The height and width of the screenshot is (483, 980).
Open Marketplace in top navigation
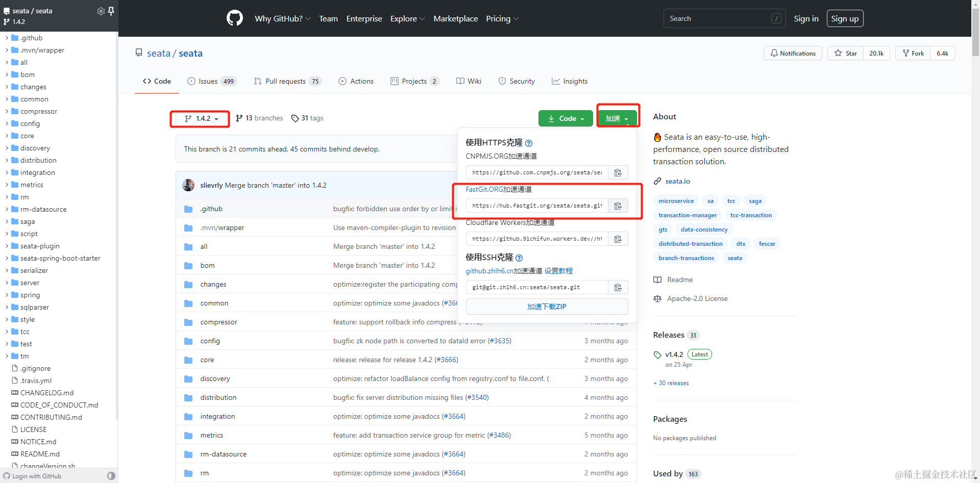455,18
